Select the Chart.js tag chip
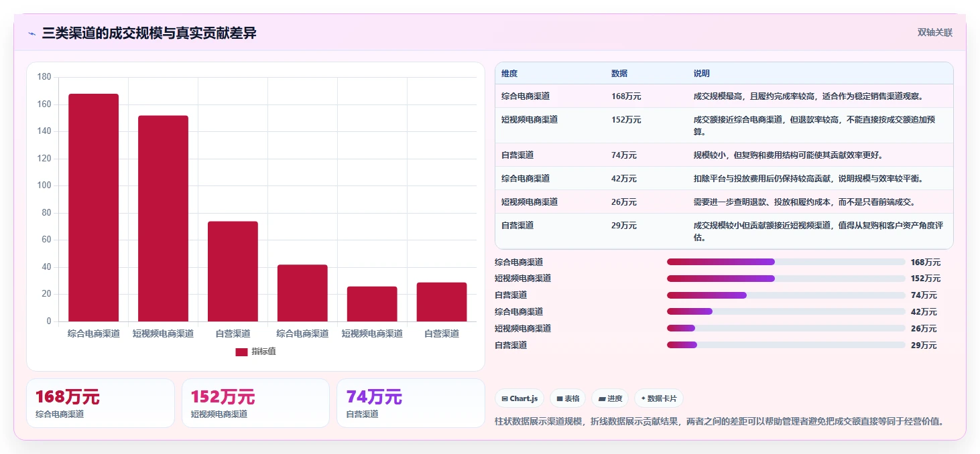The image size is (980, 454). point(519,398)
